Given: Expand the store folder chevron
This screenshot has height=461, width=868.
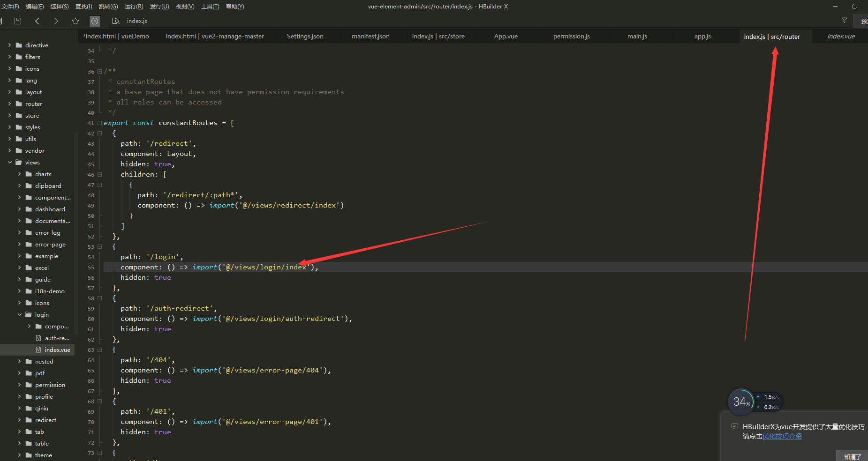Looking at the screenshot, I should coord(9,115).
